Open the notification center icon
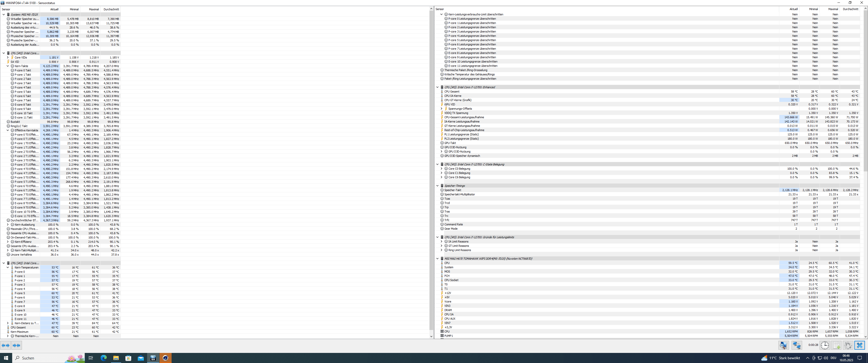This screenshot has width=868, height=363. click(860, 358)
